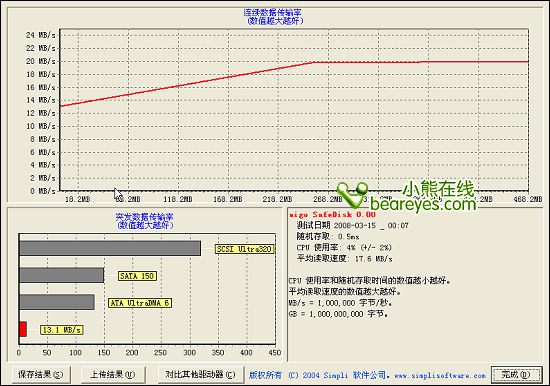Click the gray SATA 150 bar
The height and width of the screenshot is (386, 550).
click(61, 275)
